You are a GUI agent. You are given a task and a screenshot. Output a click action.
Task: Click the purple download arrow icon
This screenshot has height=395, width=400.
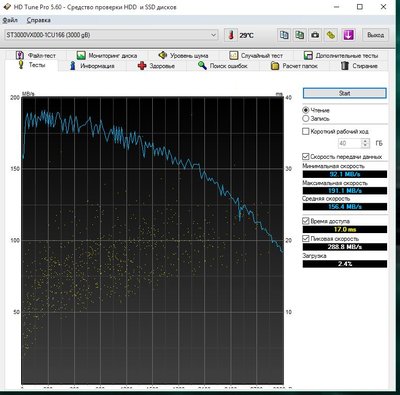[x=348, y=35]
